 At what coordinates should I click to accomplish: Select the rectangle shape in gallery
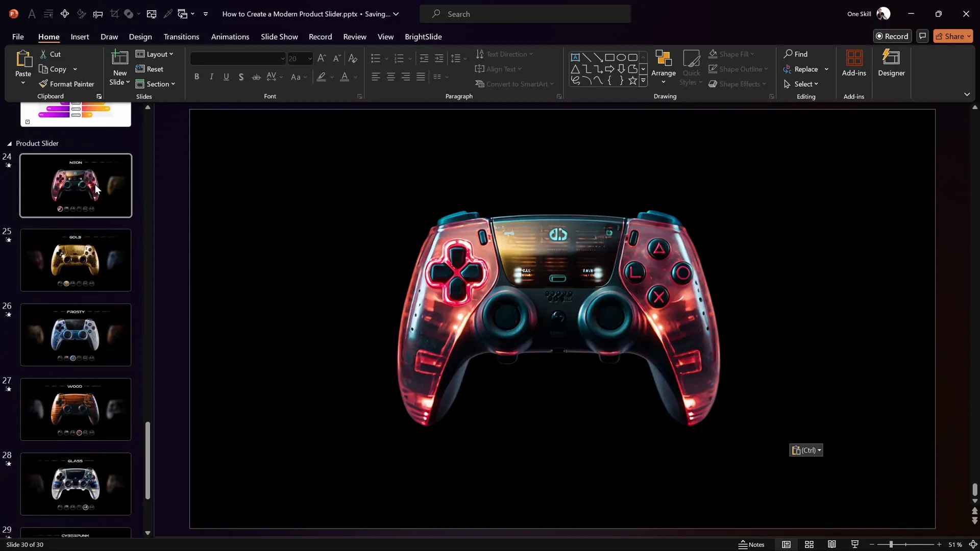pyautogui.click(x=609, y=57)
